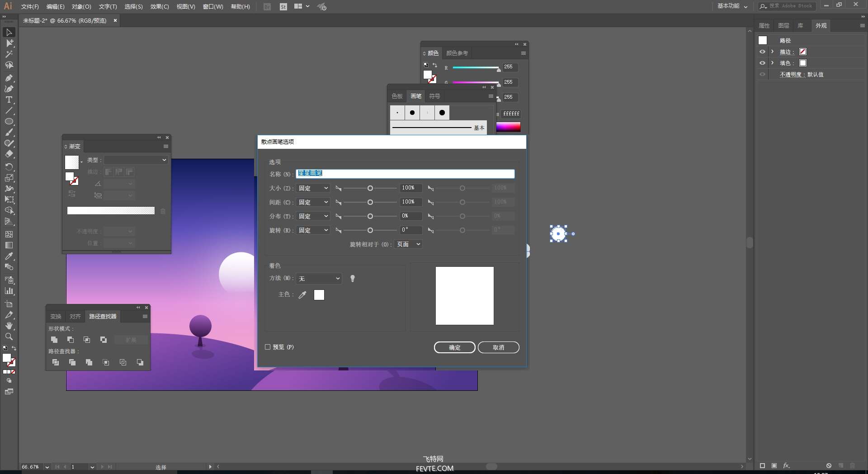Open the Scatter mode dropdown
Image resolution: width=868 pixels, height=474 pixels.
[x=313, y=216]
